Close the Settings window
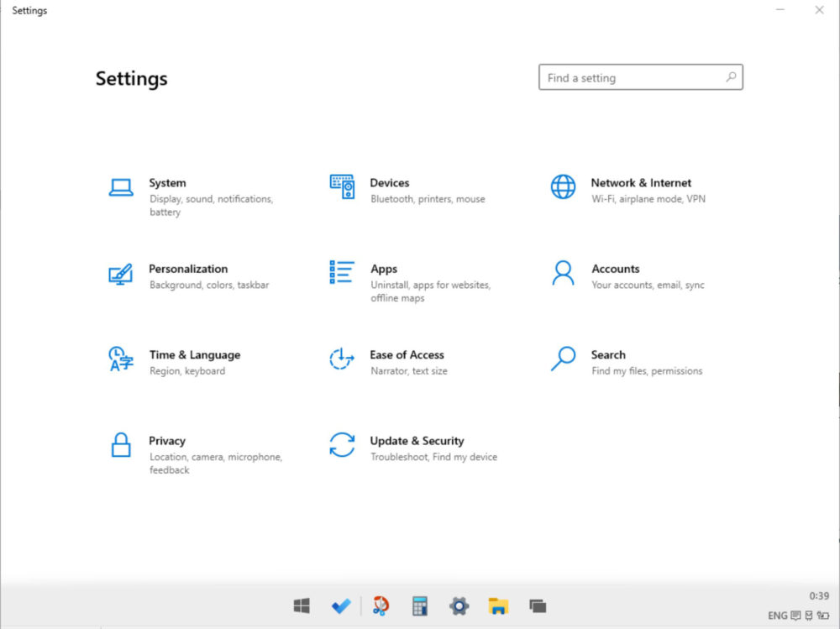The width and height of the screenshot is (840, 629). tap(820, 9)
